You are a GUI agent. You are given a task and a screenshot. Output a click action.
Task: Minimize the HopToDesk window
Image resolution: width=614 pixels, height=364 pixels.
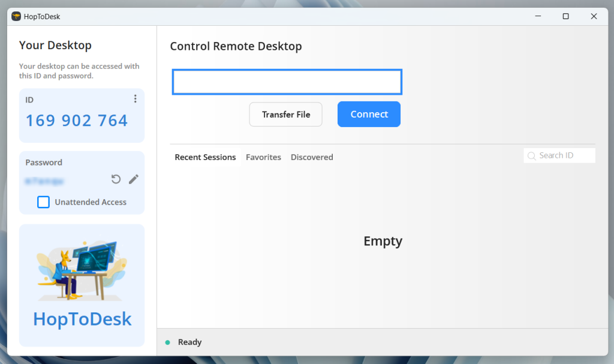pyautogui.click(x=537, y=16)
